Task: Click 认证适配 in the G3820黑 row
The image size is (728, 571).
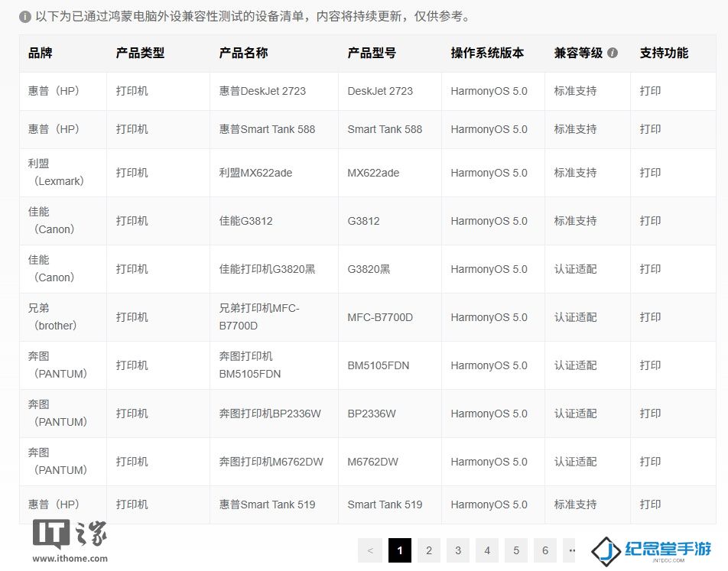Action: pos(575,269)
